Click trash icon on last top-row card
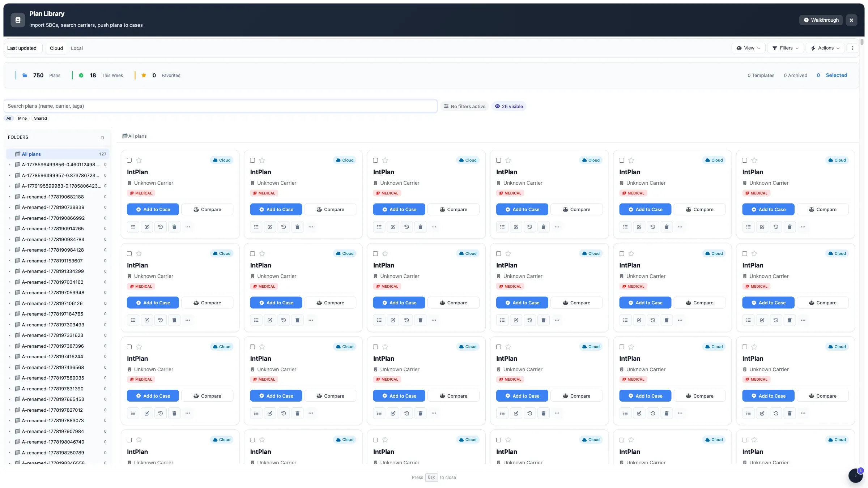This screenshot has width=868, height=488. click(790, 227)
